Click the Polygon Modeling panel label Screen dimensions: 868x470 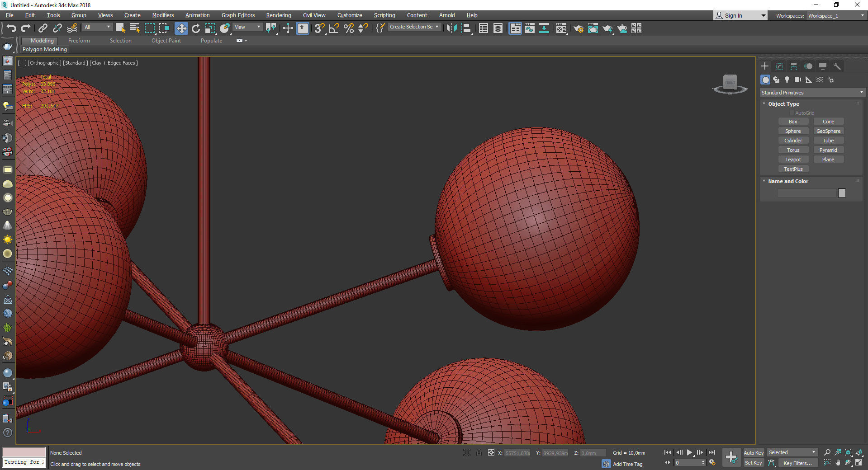pyautogui.click(x=45, y=49)
